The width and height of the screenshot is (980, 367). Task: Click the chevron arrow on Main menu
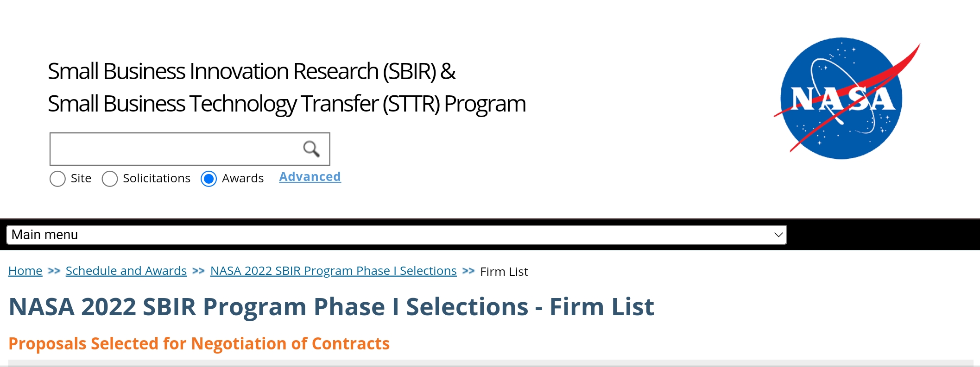pos(778,235)
